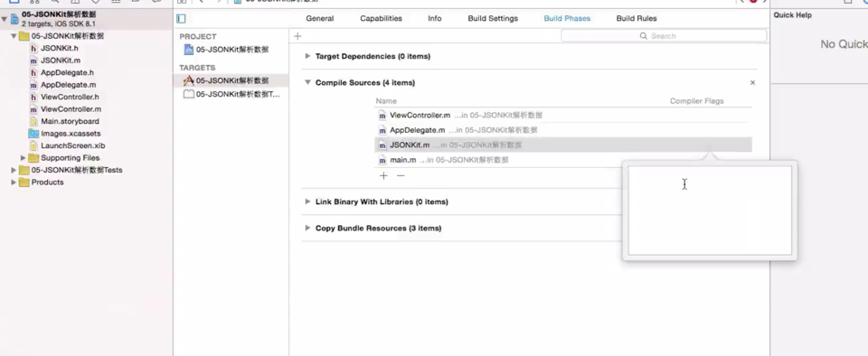The image size is (868, 356).
Task: Click the blue project icon under PROJECT heading
Action: [189, 50]
